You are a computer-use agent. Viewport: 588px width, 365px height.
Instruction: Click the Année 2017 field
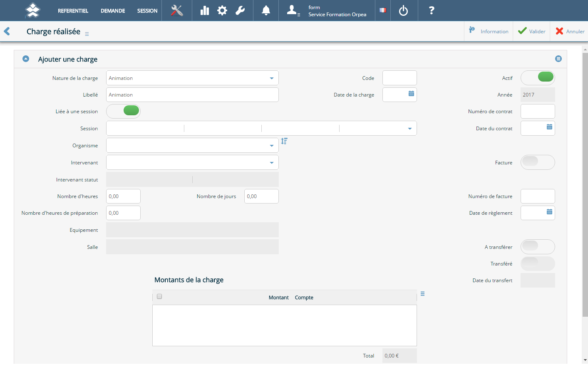(538, 94)
